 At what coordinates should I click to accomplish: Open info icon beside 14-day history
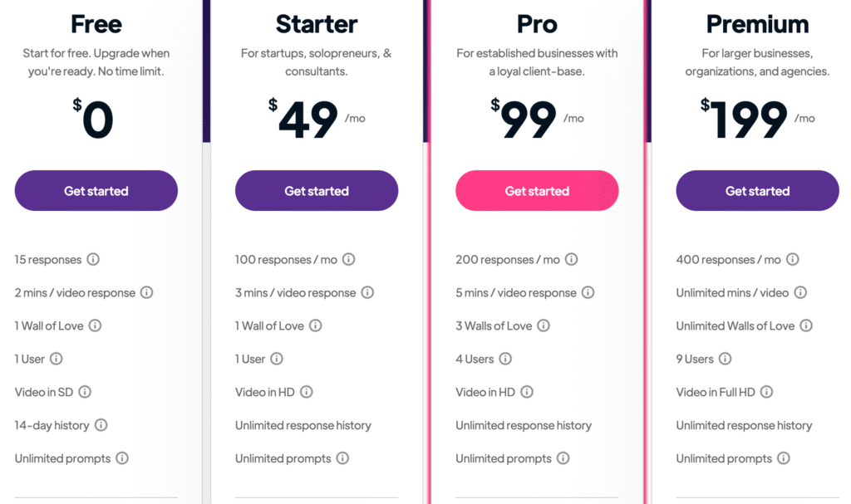(101, 425)
